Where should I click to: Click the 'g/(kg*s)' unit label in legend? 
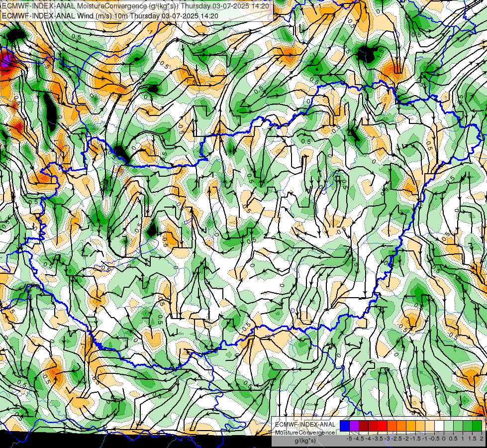pyautogui.click(x=305, y=441)
